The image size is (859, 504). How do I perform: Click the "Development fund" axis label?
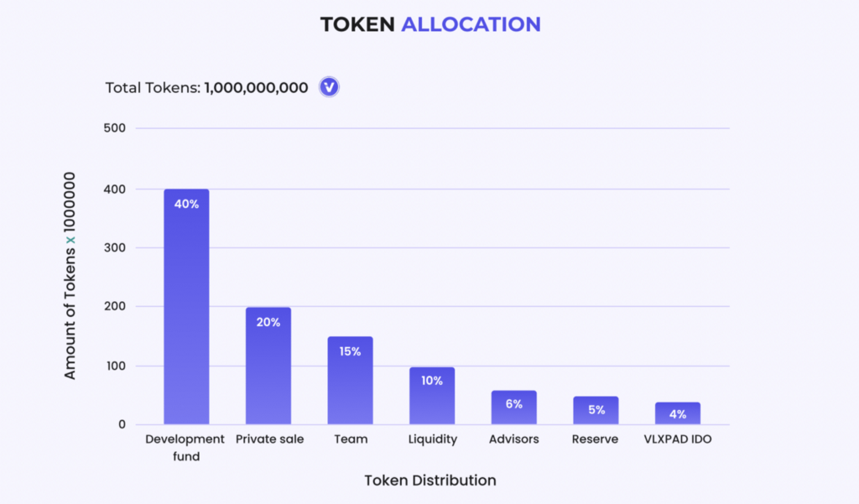[x=185, y=446]
